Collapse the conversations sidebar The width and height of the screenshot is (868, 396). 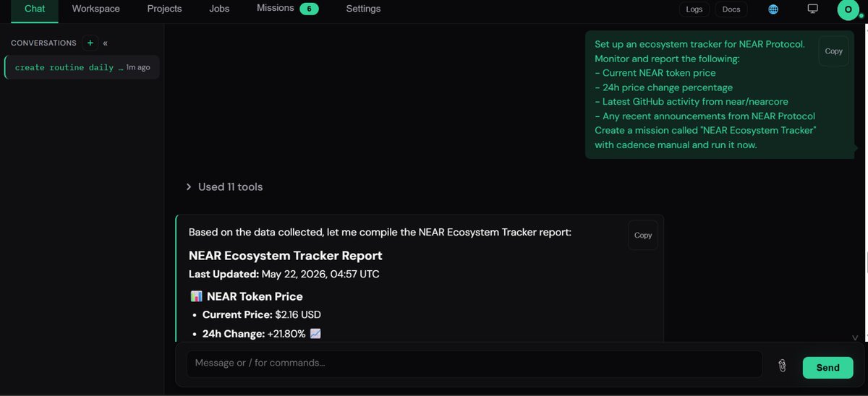click(x=106, y=43)
